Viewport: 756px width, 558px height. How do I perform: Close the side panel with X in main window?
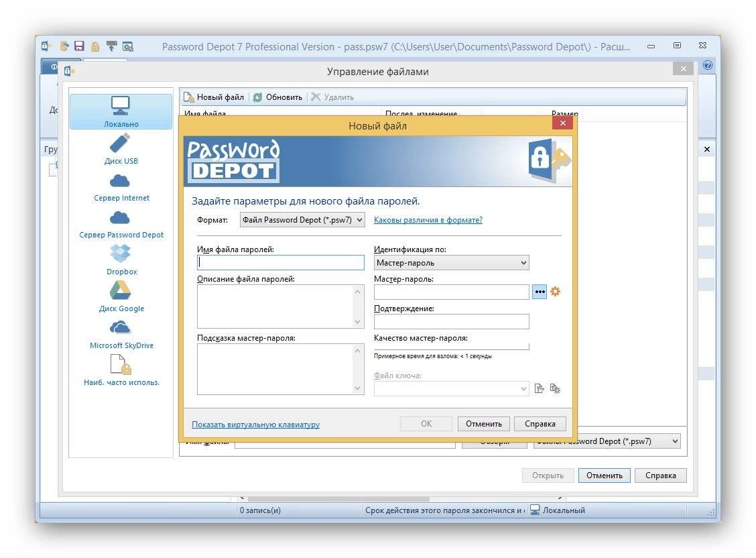(x=707, y=149)
